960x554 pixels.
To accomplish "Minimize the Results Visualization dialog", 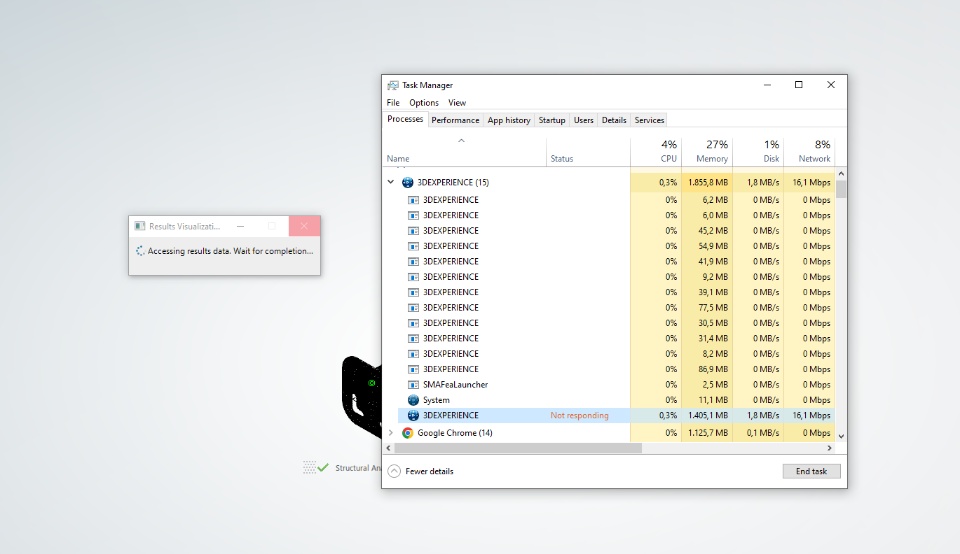I will 241,226.
